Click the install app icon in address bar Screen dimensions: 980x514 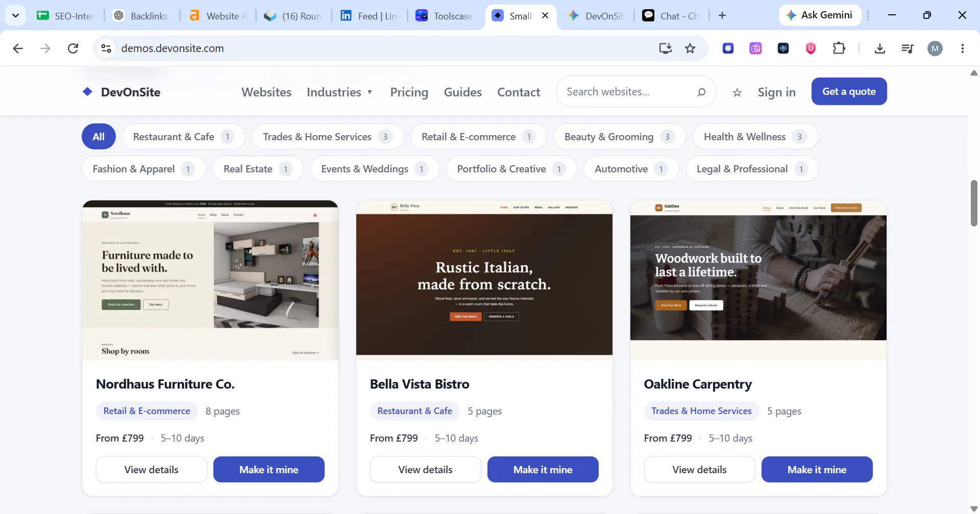pos(665,48)
